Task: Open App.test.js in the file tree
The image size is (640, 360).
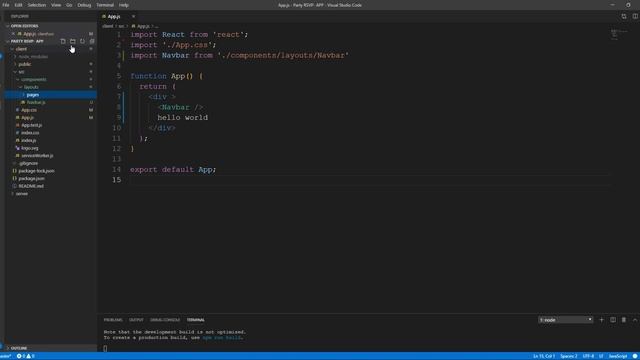Action: 31,125
